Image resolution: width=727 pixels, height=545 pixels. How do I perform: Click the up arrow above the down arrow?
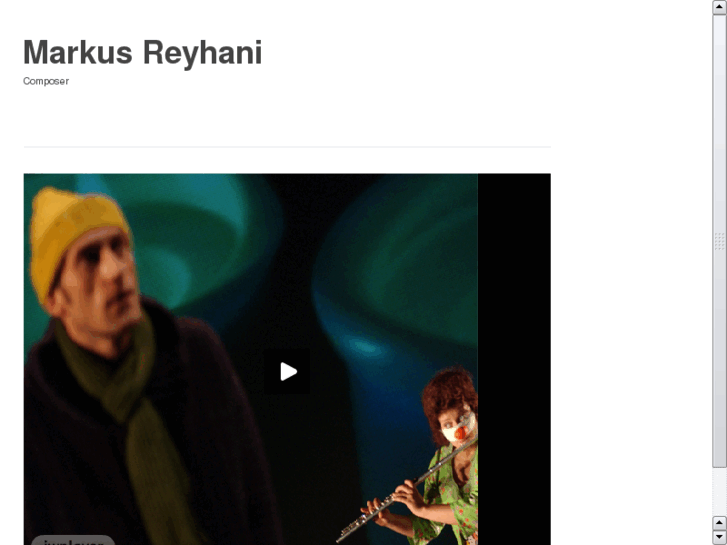pyautogui.click(x=719, y=523)
